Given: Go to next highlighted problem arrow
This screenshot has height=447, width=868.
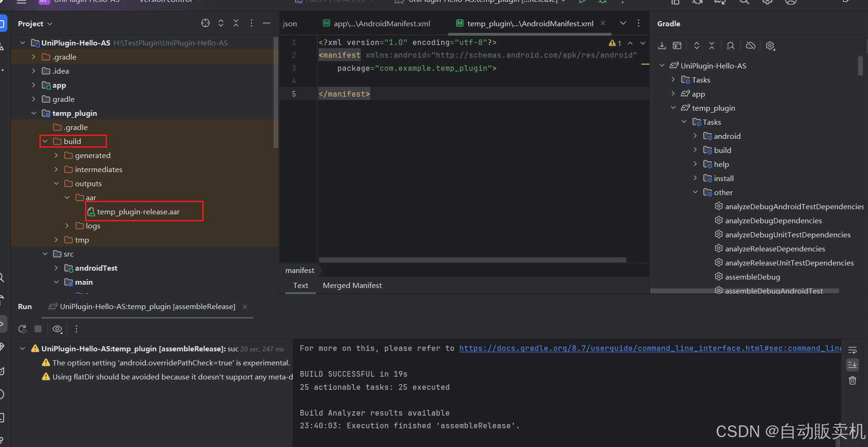Looking at the screenshot, I should coord(643,43).
